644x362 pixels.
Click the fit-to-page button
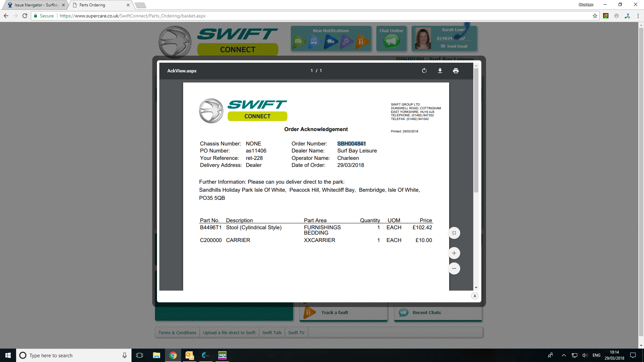(454, 233)
